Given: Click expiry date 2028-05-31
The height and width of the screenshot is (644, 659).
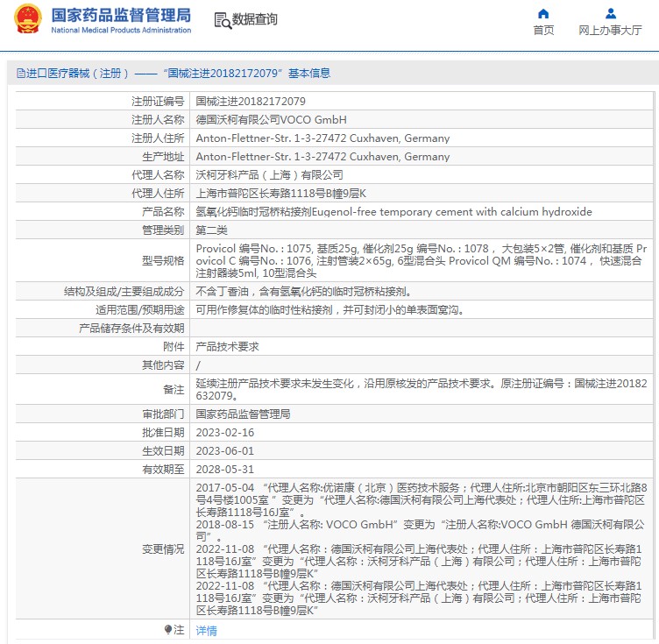Looking at the screenshot, I should click(x=225, y=470).
